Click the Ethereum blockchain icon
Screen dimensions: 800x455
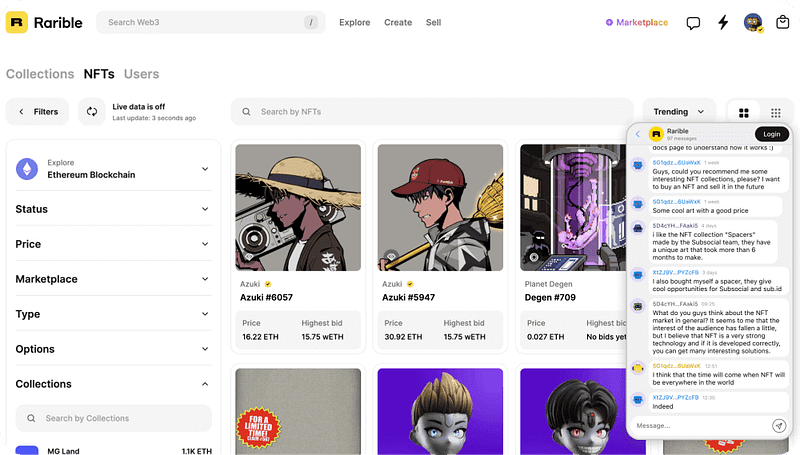(27, 169)
